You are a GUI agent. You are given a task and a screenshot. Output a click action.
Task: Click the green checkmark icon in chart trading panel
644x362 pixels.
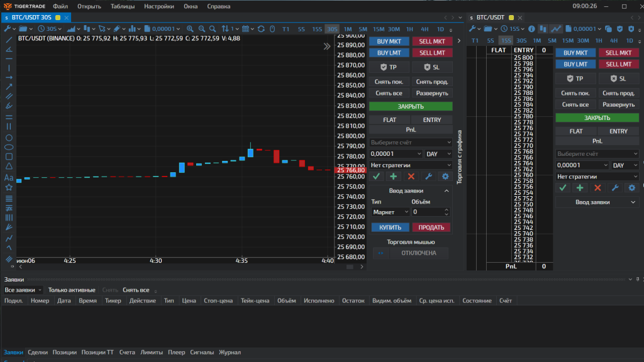pyautogui.click(x=377, y=177)
